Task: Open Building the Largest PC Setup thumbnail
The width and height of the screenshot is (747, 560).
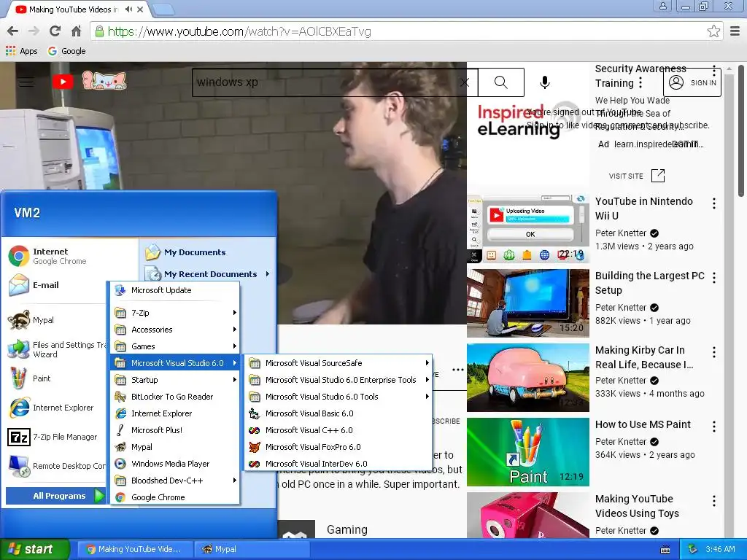Action: coord(528,303)
